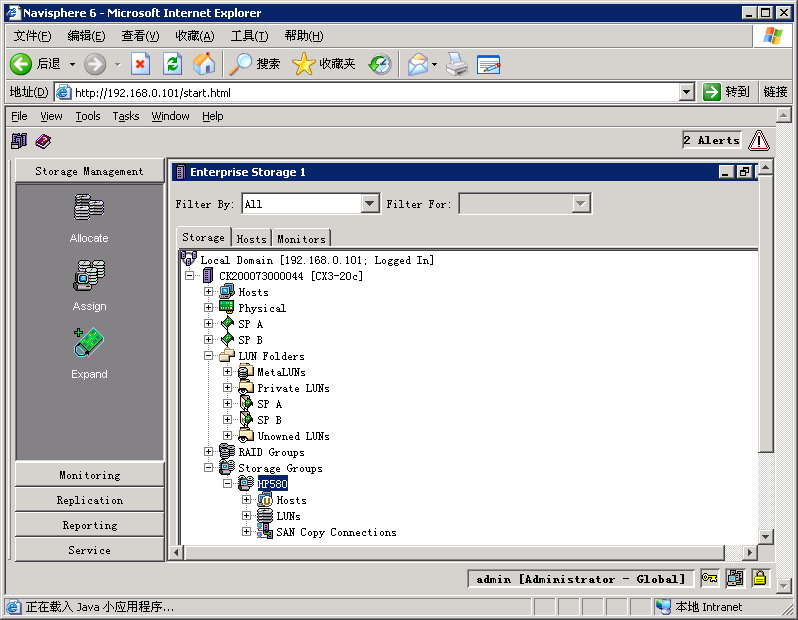Click the IE Home icon
This screenshot has height=620, width=798.
204,64
